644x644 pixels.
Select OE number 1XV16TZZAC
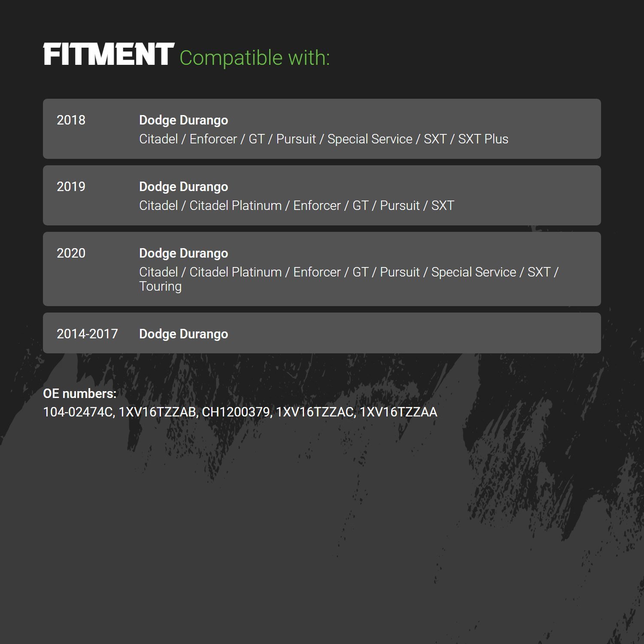pyautogui.click(x=315, y=412)
